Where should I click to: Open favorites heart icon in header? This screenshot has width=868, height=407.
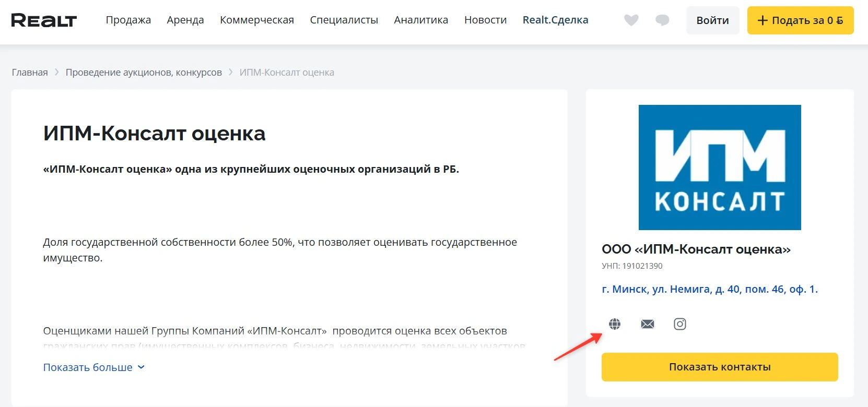click(631, 20)
